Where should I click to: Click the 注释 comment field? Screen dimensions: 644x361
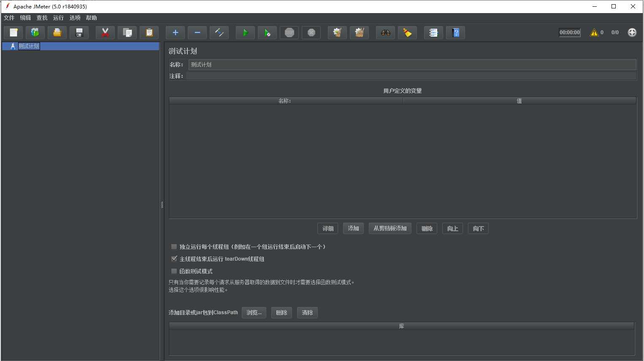(x=411, y=76)
